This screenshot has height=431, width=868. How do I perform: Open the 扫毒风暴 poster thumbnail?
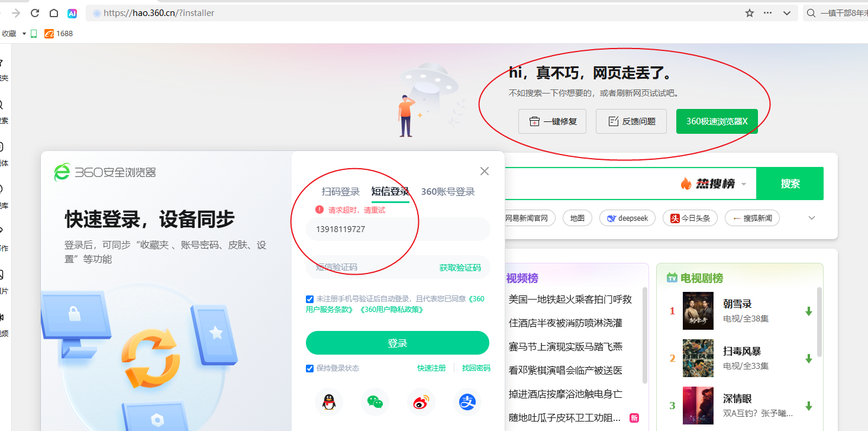click(698, 358)
